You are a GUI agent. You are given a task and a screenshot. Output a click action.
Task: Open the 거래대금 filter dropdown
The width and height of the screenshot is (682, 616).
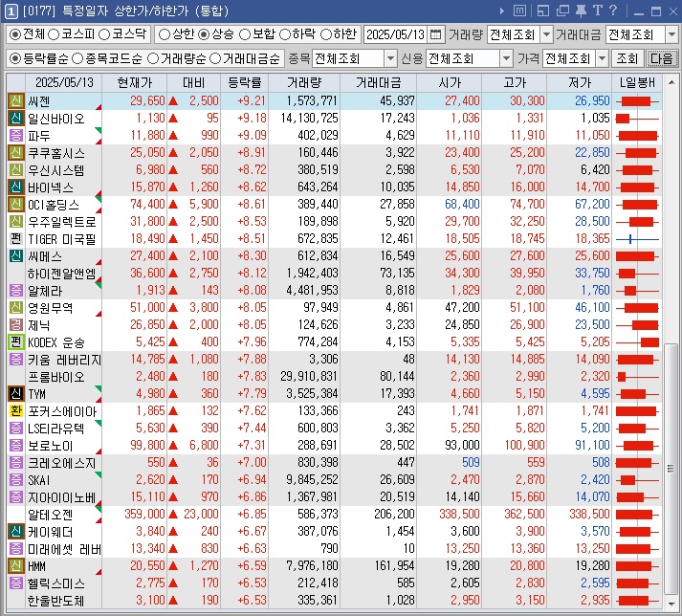coord(671,34)
